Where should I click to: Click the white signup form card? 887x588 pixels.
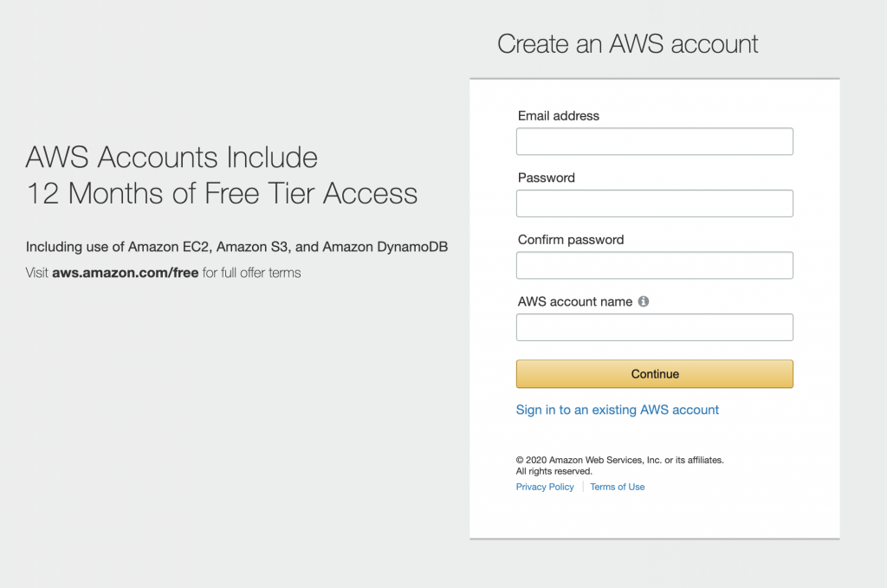(654, 520)
